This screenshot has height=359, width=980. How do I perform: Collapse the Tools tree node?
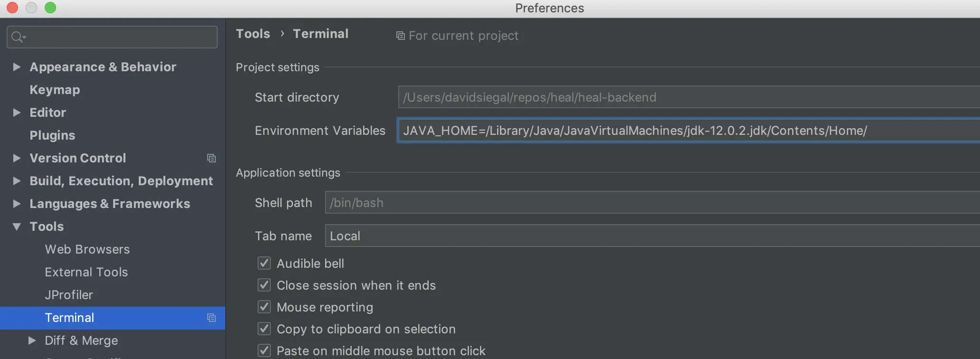17,227
